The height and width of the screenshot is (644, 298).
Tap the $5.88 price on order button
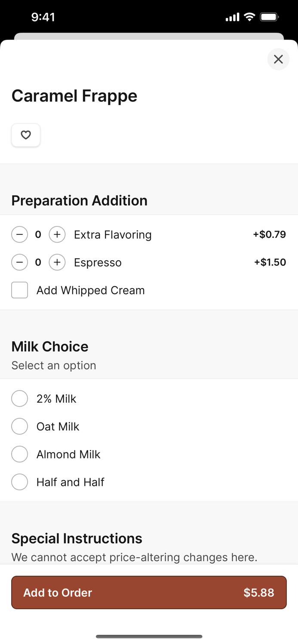[258, 592]
